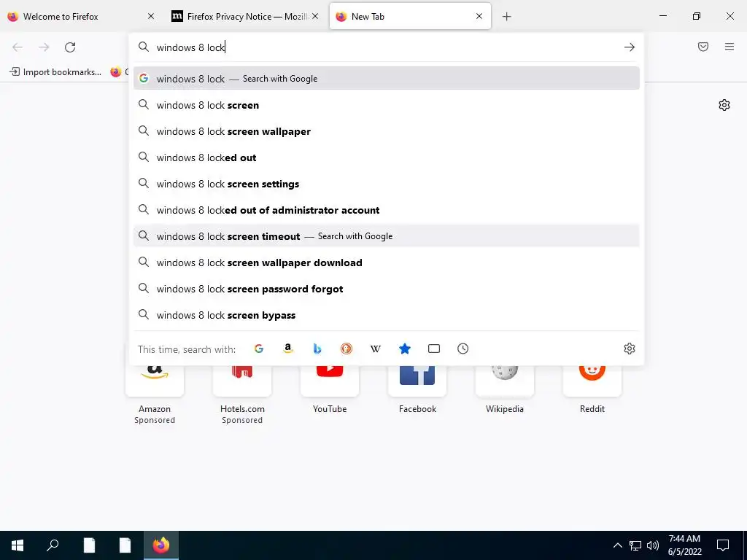Click Import bookmarks in bookmarks toolbar
This screenshot has width=747, height=560.
pyautogui.click(x=55, y=72)
